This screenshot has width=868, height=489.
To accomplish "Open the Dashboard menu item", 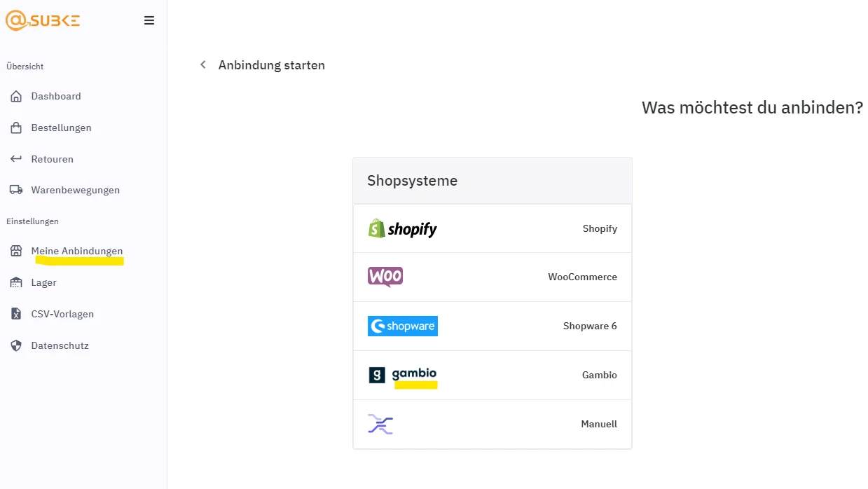I will (56, 96).
